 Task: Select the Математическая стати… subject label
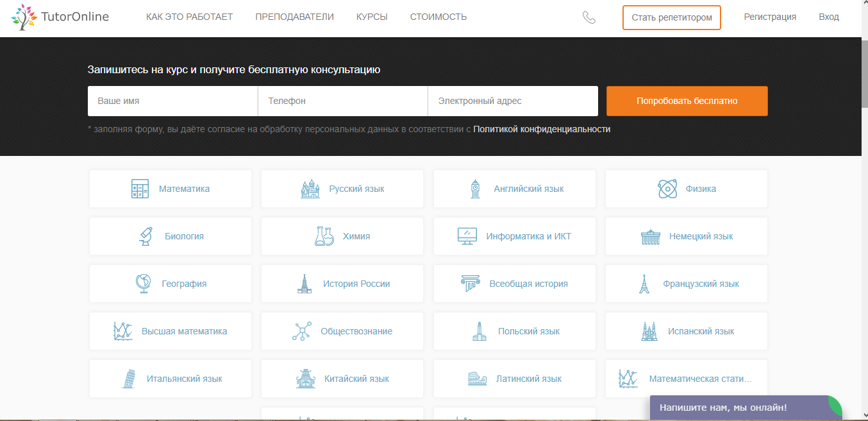(701, 379)
